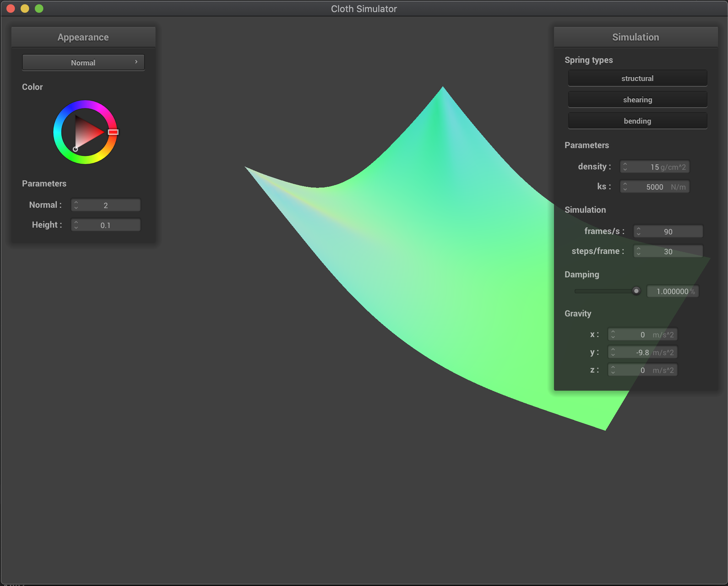Increase the ks spring constant
728x586 pixels.
(625, 184)
